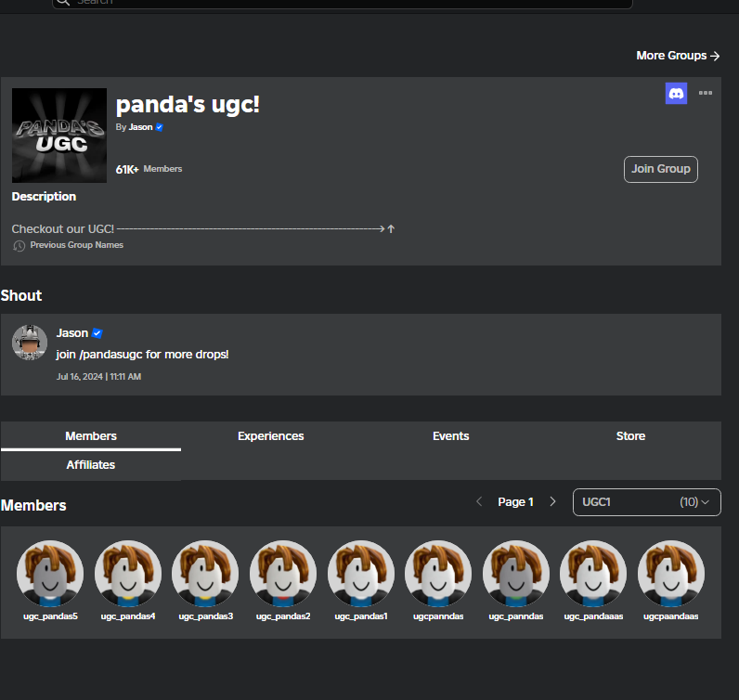
Task: Click the Page 1 indicator
Action: coord(515,502)
